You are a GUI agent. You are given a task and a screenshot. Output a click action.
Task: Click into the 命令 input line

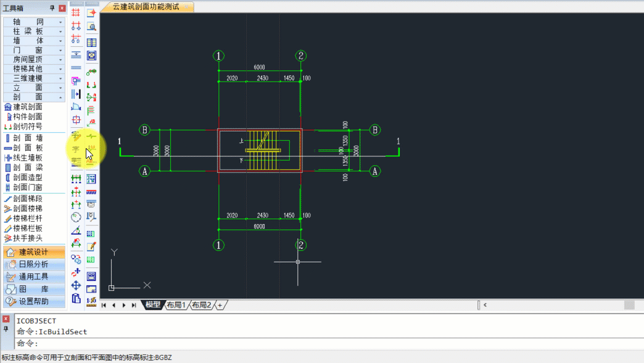click(x=329, y=343)
